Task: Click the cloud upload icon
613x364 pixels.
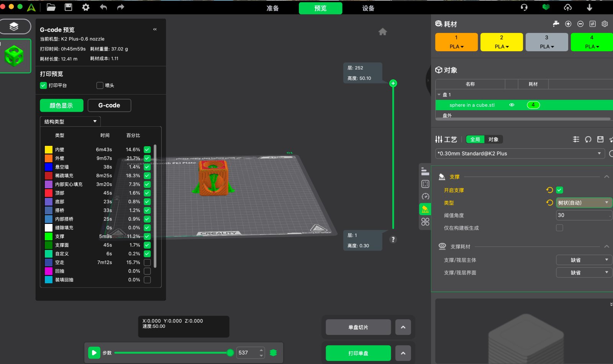Action: [568, 7]
